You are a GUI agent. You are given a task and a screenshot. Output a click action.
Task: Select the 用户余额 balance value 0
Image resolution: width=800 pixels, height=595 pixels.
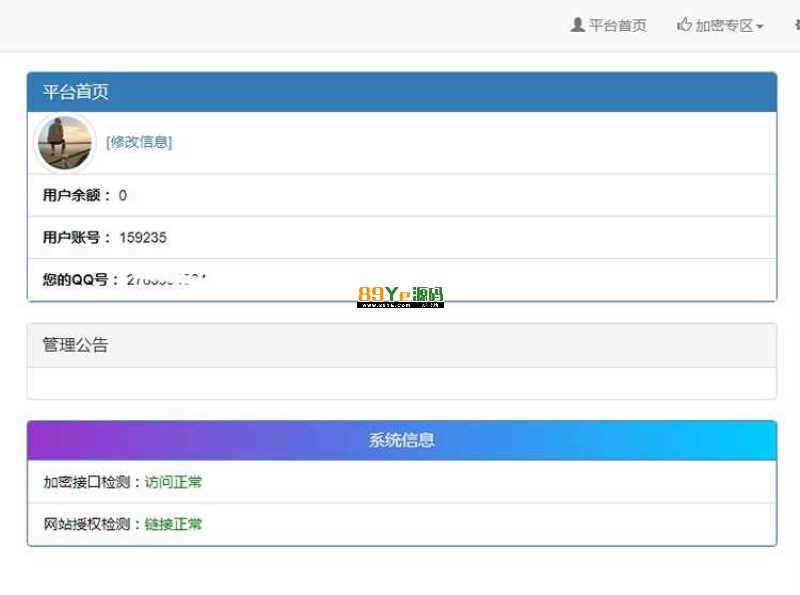click(x=123, y=196)
